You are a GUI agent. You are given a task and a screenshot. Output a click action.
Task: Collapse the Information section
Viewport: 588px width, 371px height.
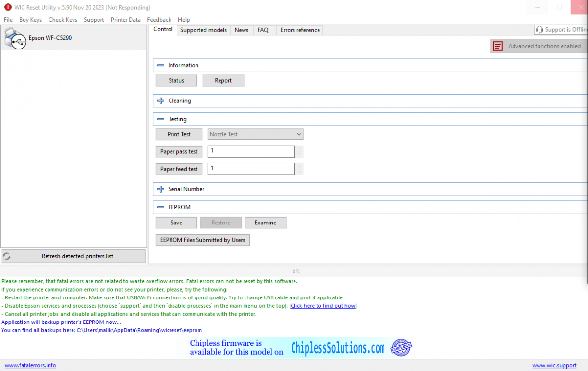pyautogui.click(x=161, y=65)
